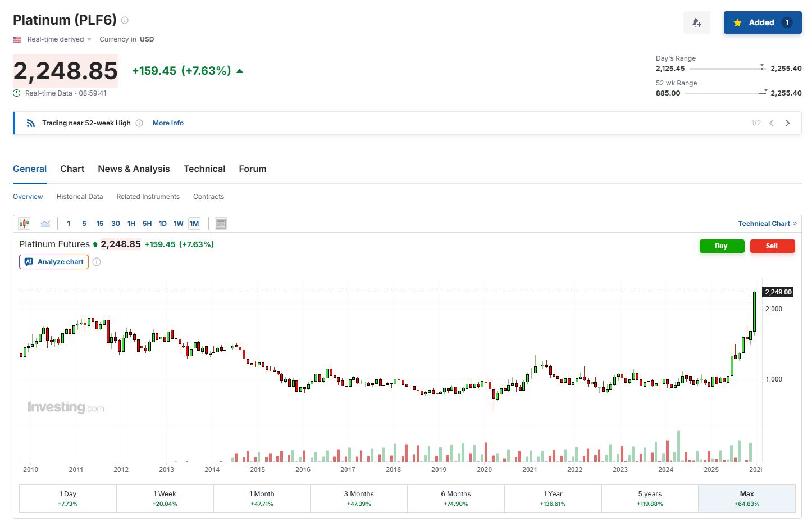Image resolution: width=812 pixels, height=526 pixels.
Task: Click the info icon beside Analyze chart
Action: coord(97,262)
